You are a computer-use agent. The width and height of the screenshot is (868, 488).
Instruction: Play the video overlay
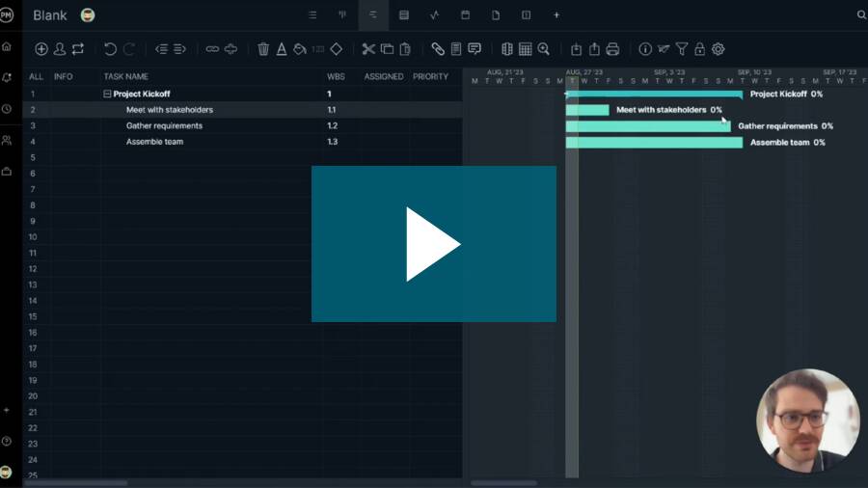434,244
